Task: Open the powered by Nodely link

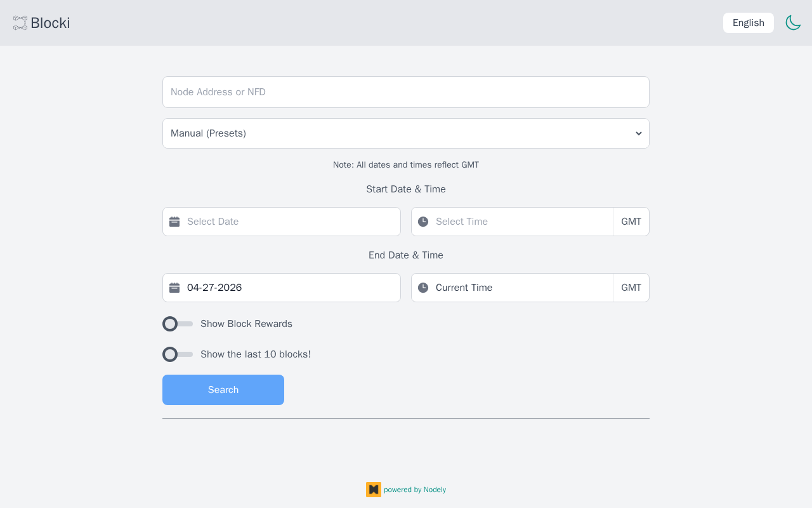Action: (415, 490)
